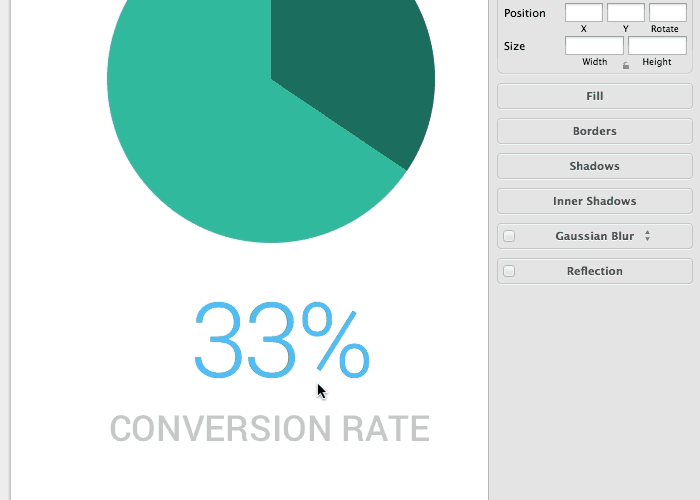Expand the Shadows section
The image size is (700, 500).
(x=595, y=166)
